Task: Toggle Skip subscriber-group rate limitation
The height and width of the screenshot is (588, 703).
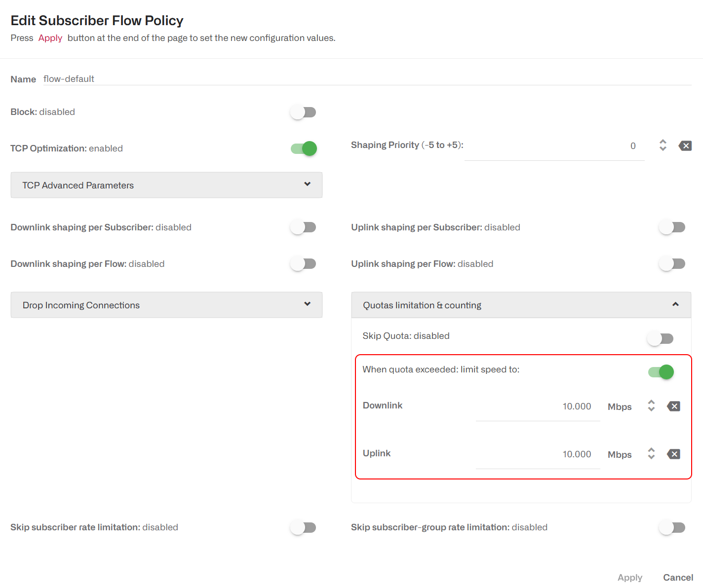Action: (672, 528)
